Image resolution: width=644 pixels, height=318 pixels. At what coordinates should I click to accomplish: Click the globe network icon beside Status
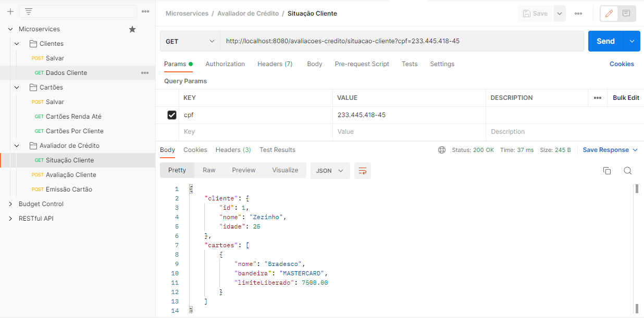pos(442,149)
